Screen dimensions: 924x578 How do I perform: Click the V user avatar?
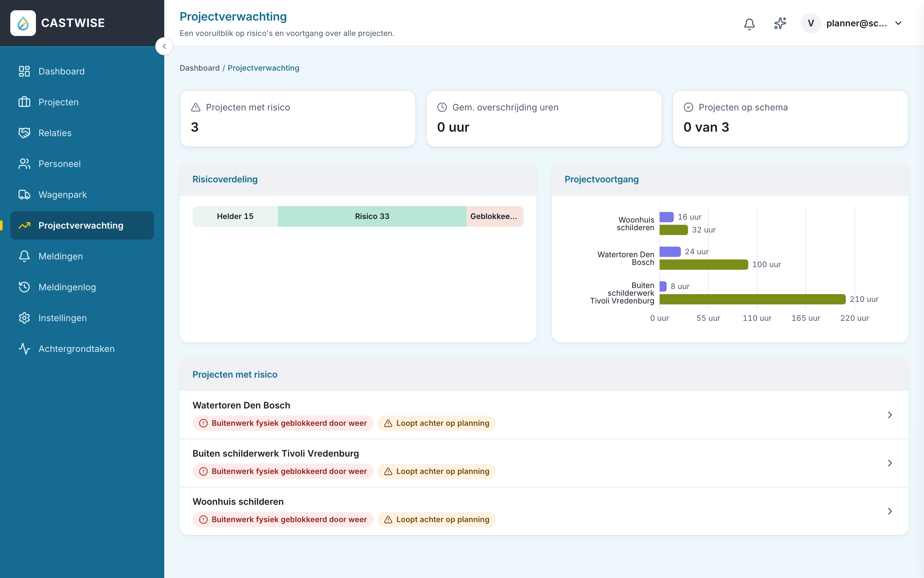click(x=811, y=23)
